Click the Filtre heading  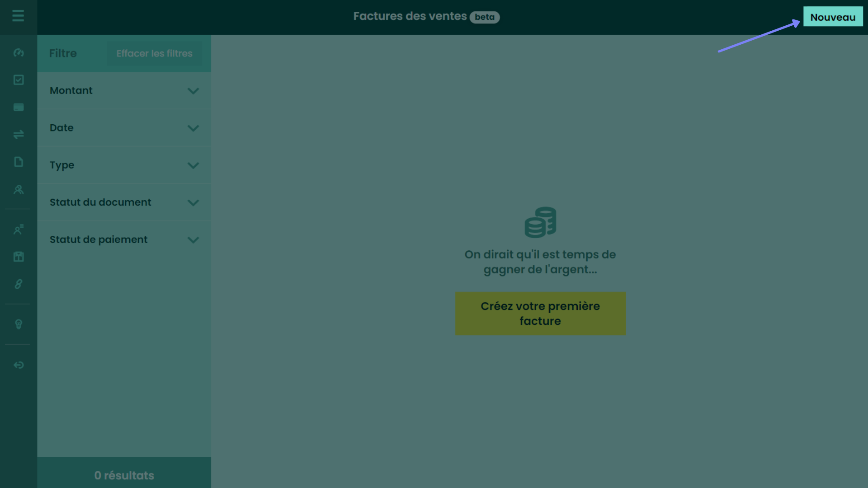pyautogui.click(x=63, y=53)
